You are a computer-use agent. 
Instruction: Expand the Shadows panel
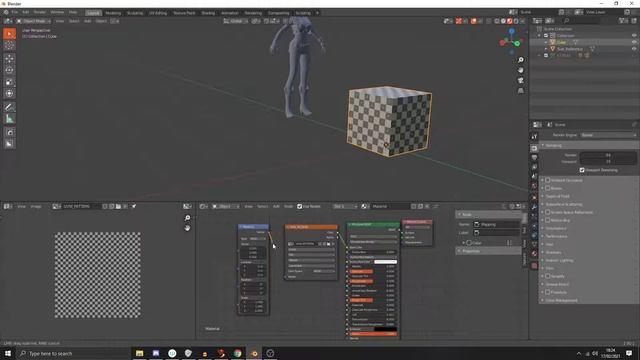click(553, 252)
